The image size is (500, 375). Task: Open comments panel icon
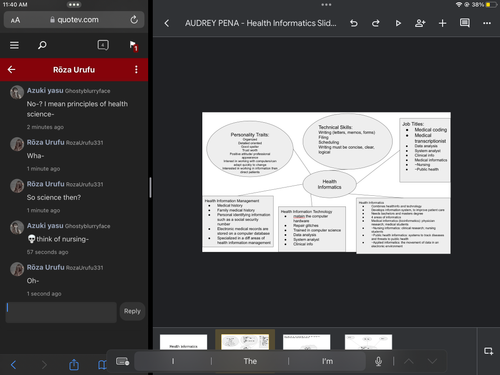[x=465, y=23]
